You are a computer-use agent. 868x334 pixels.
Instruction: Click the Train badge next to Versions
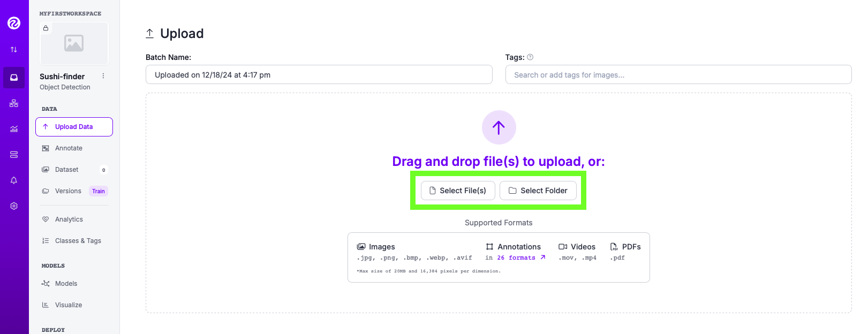click(x=99, y=191)
